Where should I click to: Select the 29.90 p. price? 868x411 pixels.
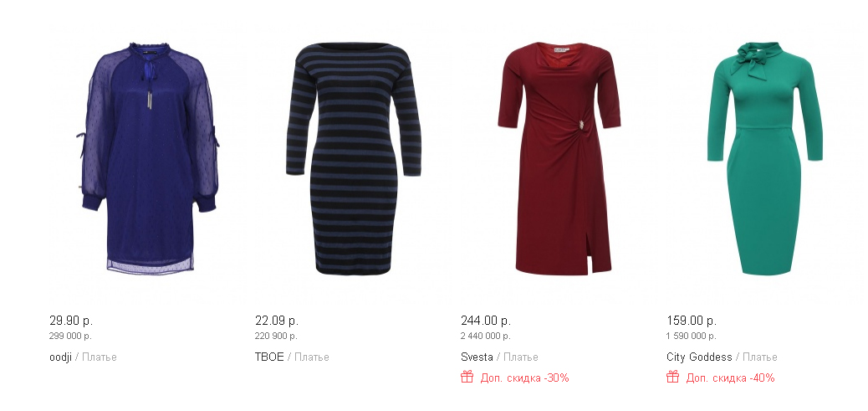click(x=71, y=321)
